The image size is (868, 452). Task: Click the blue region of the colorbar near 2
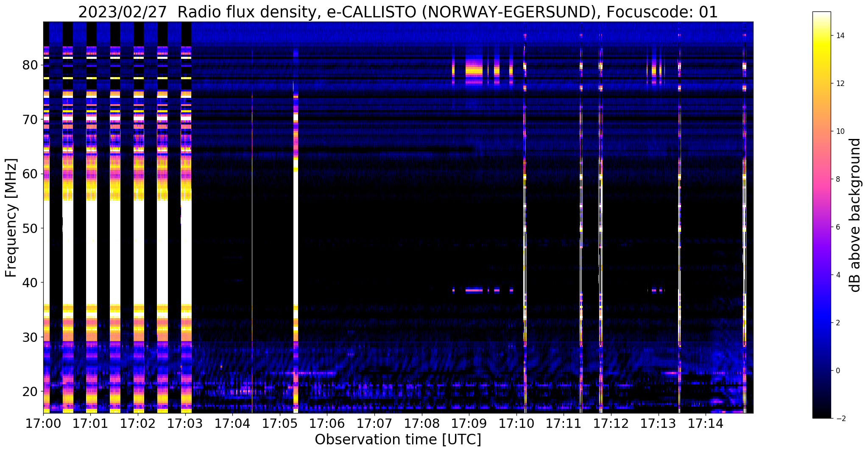pyautogui.click(x=822, y=323)
